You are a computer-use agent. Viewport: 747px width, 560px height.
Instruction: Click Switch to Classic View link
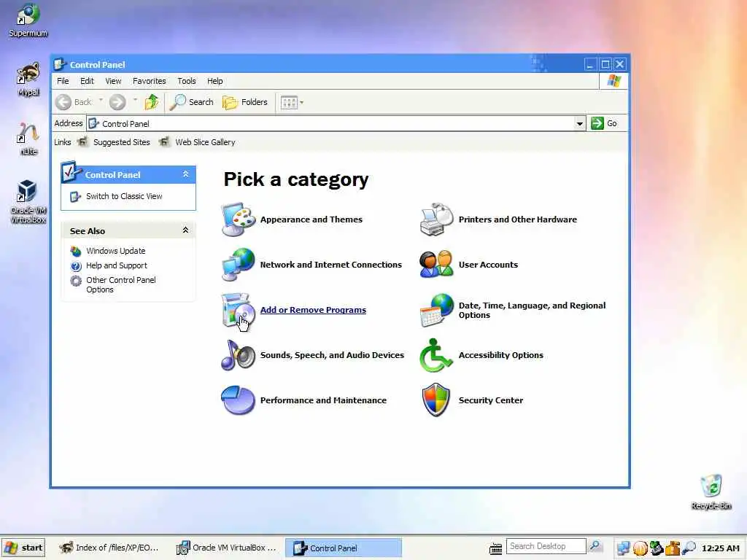[124, 196]
